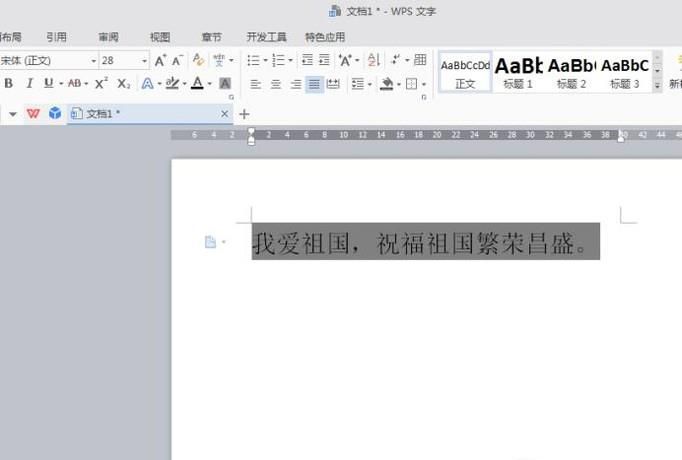Click the insert table grid icon
Image resolution: width=682 pixels, height=460 pixels.
(x=420, y=60)
